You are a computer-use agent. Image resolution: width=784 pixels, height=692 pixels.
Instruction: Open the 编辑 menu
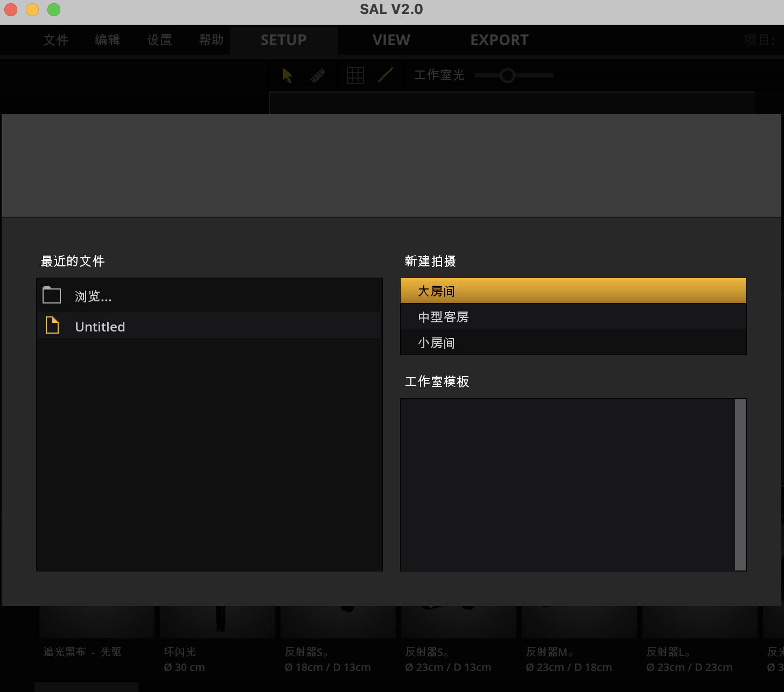(108, 40)
